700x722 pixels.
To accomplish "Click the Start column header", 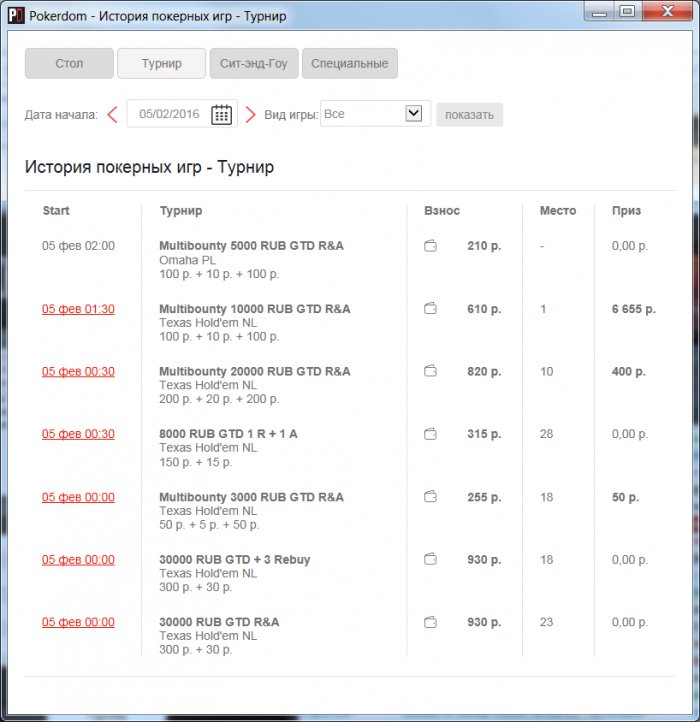I will (56, 211).
